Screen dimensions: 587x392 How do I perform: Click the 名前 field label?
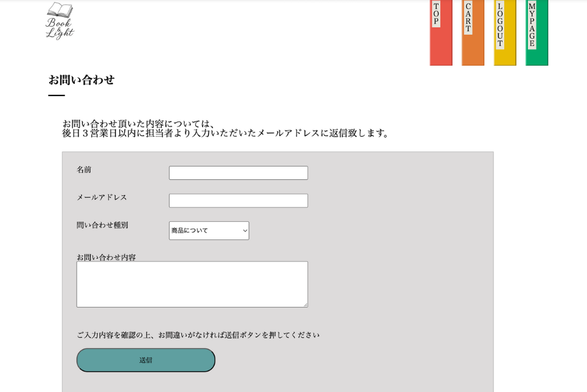pyautogui.click(x=84, y=170)
